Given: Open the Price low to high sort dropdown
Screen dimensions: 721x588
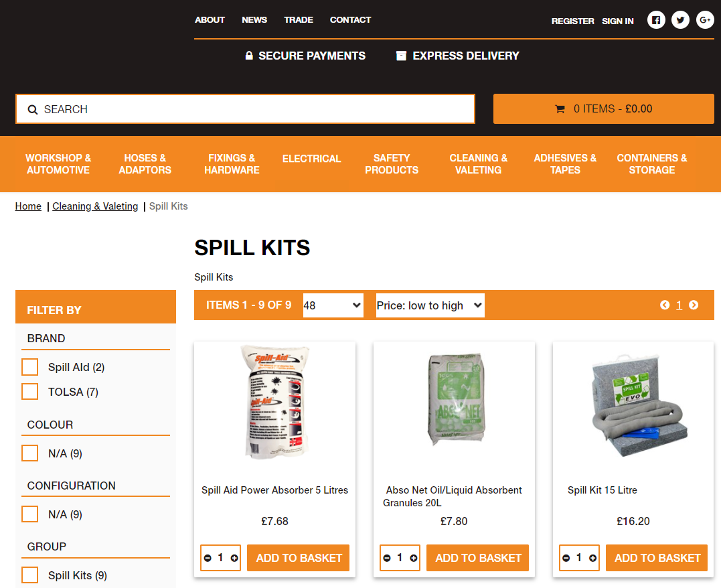Looking at the screenshot, I should 430,305.
